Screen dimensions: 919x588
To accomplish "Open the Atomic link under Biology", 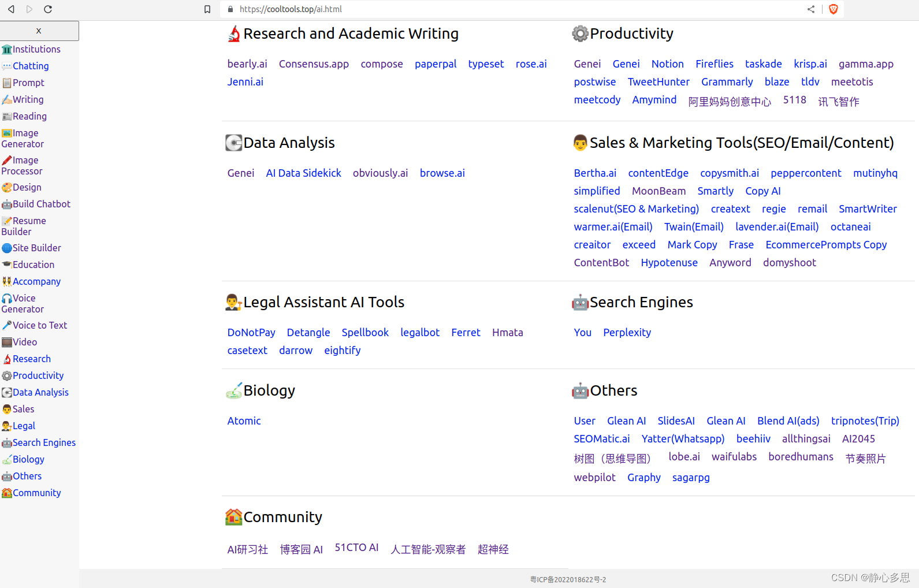I will click(x=244, y=421).
